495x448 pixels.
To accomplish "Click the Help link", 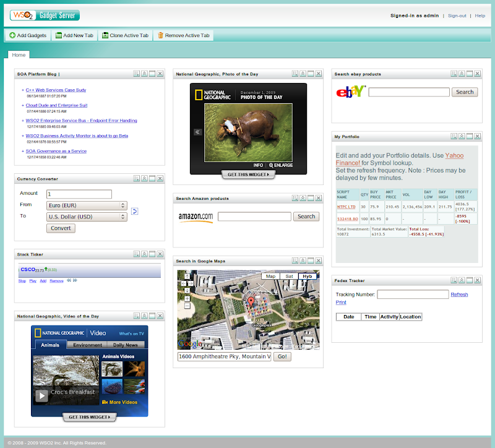I will pyautogui.click(x=480, y=15).
